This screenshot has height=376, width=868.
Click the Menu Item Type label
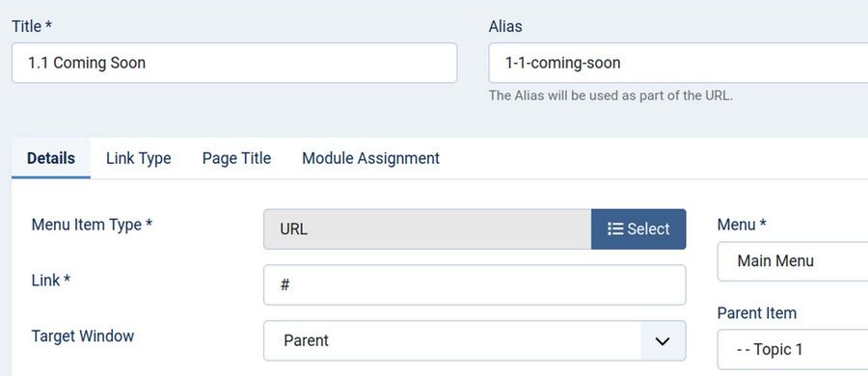click(x=92, y=225)
